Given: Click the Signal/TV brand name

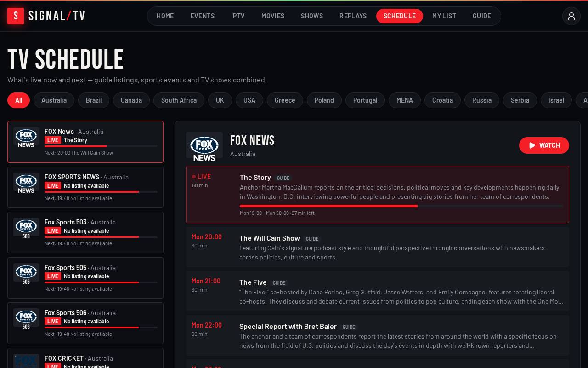Looking at the screenshot, I should (57, 16).
